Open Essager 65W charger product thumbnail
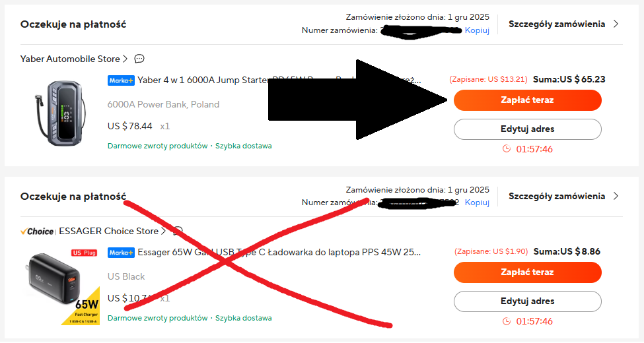Image resolution: width=644 pixels, height=343 pixels. point(63,286)
